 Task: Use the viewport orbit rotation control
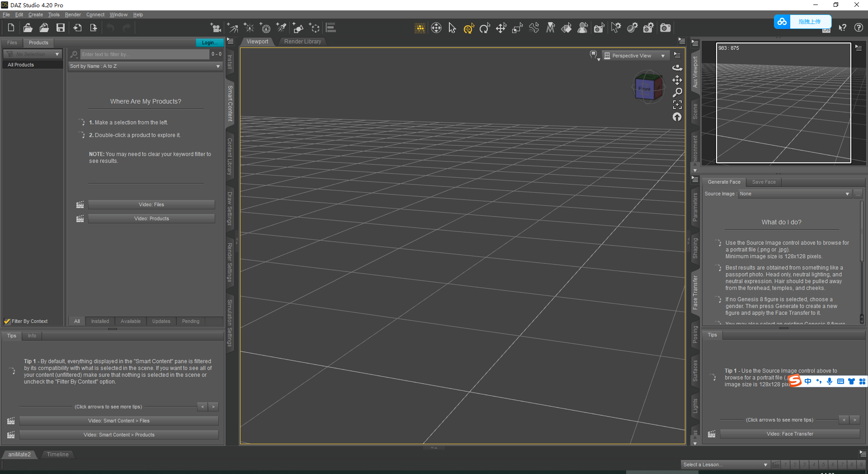677,67
